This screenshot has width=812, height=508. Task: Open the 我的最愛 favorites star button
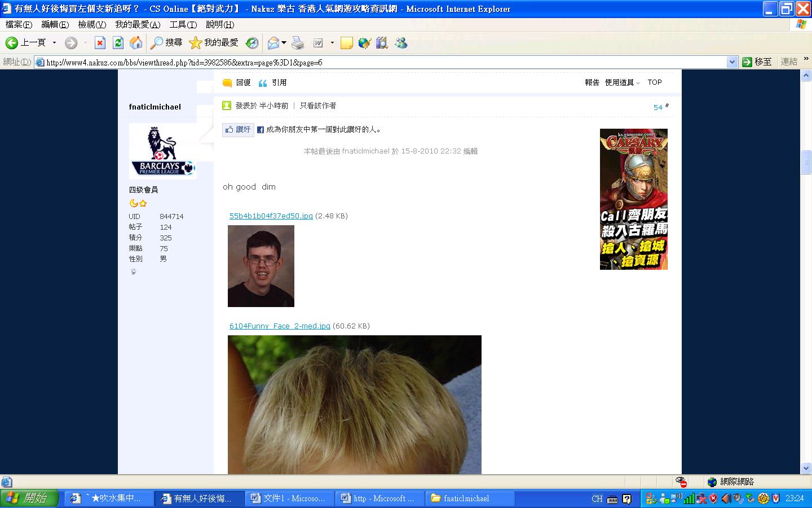(214, 43)
